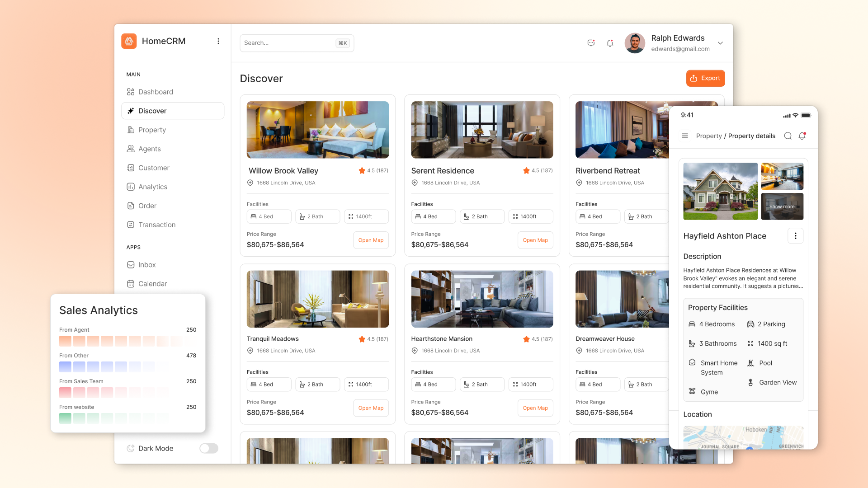868x488 pixels.
Task: Click the HomeCRM logo icon
Action: pos(129,41)
